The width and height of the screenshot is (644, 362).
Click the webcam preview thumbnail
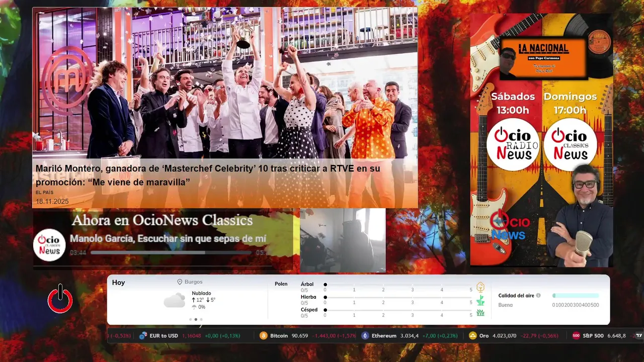click(x=343, y=240)
